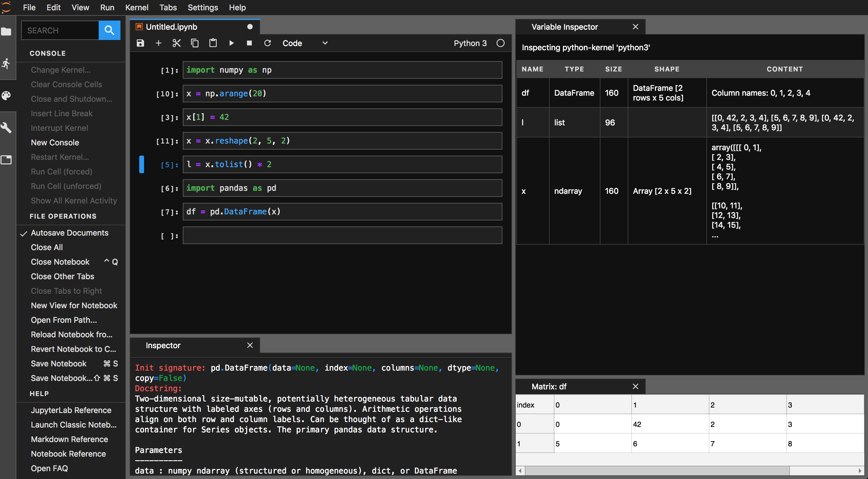Interrupt execution using the stop icon

pos(249,43)
